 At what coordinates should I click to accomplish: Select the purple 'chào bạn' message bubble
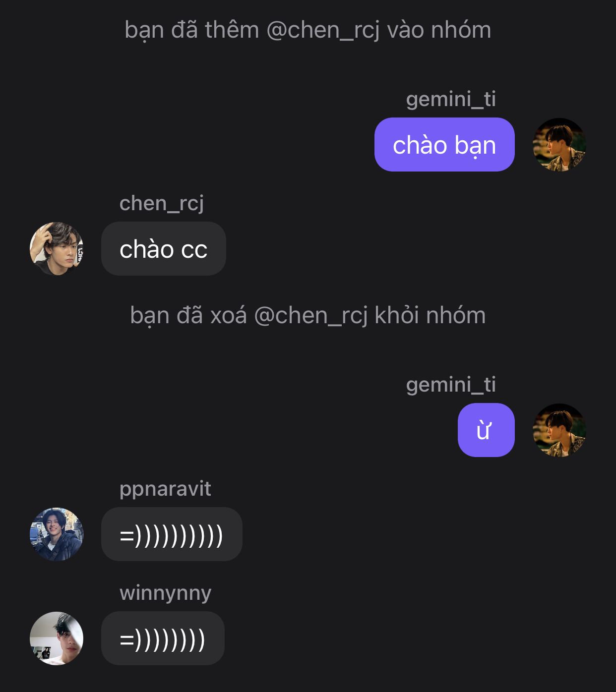pyautogui.click(x=444, y=145)
